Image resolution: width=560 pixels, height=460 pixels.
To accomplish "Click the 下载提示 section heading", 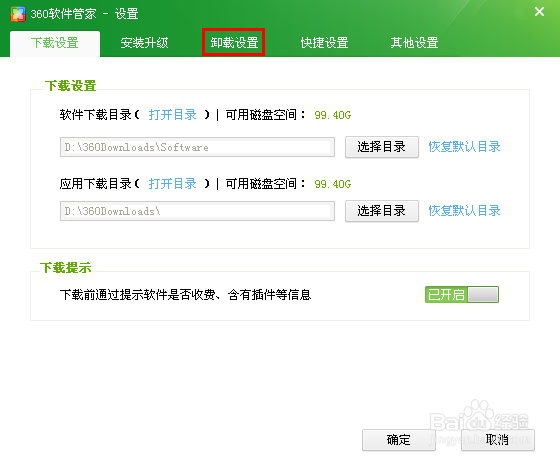I will (x=66, y=268).
